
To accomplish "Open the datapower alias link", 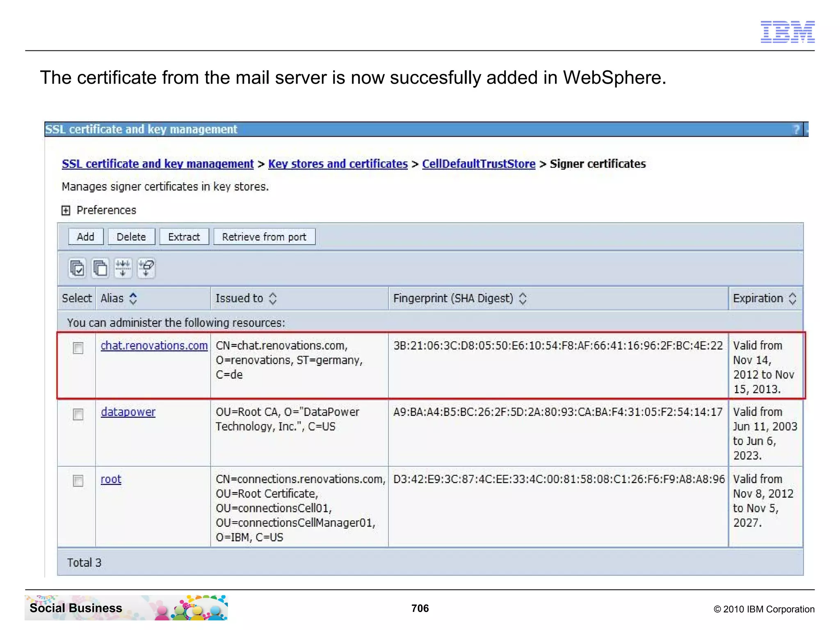I will [x=128, y=412].
